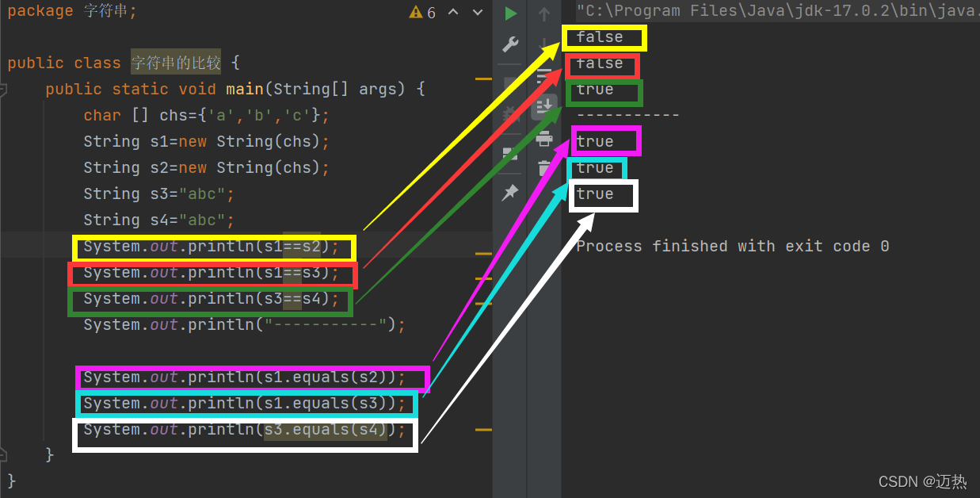The height and width of the screenshot is (498, 980).
Task: Click 'String s2=new String(chs);' line
Action: [206, 167]
